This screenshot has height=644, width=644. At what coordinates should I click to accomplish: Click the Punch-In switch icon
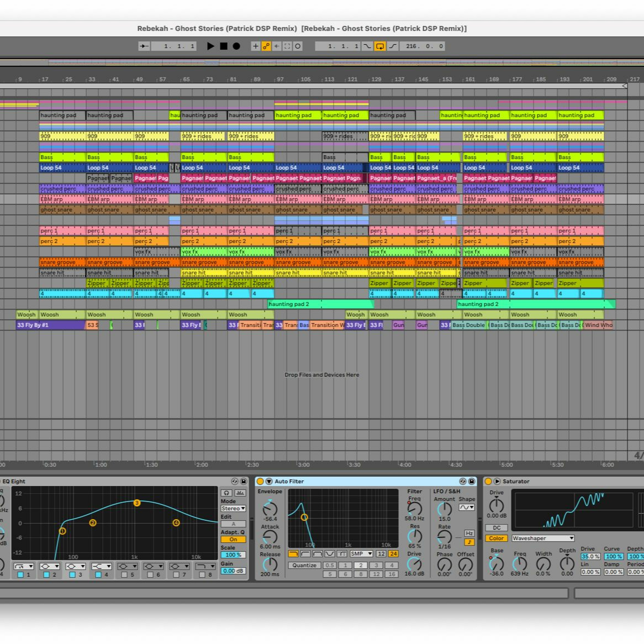coord(367,46)
